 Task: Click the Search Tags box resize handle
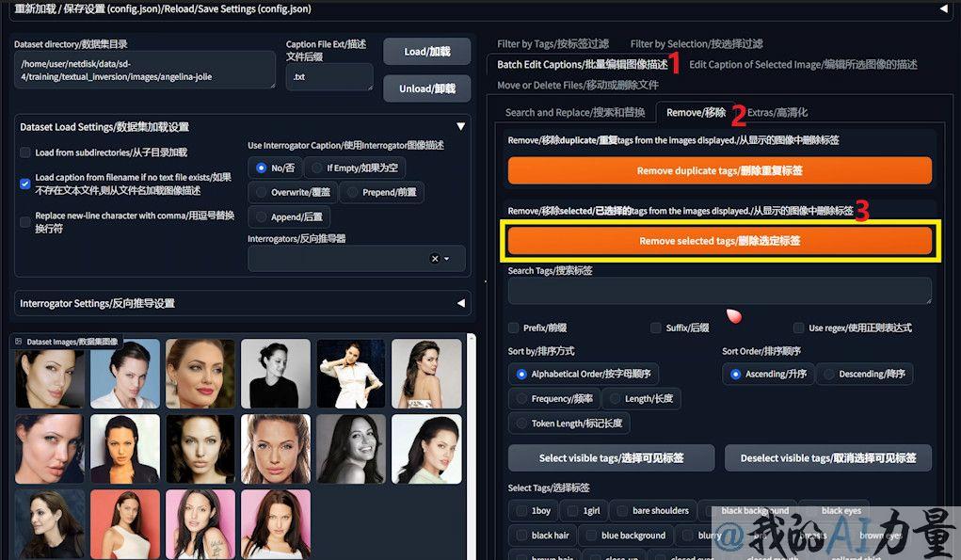[x=928, y=300]
